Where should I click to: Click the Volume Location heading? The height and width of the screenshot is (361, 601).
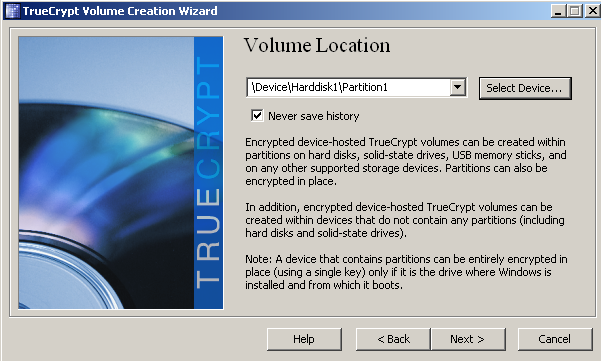(317, 45)
